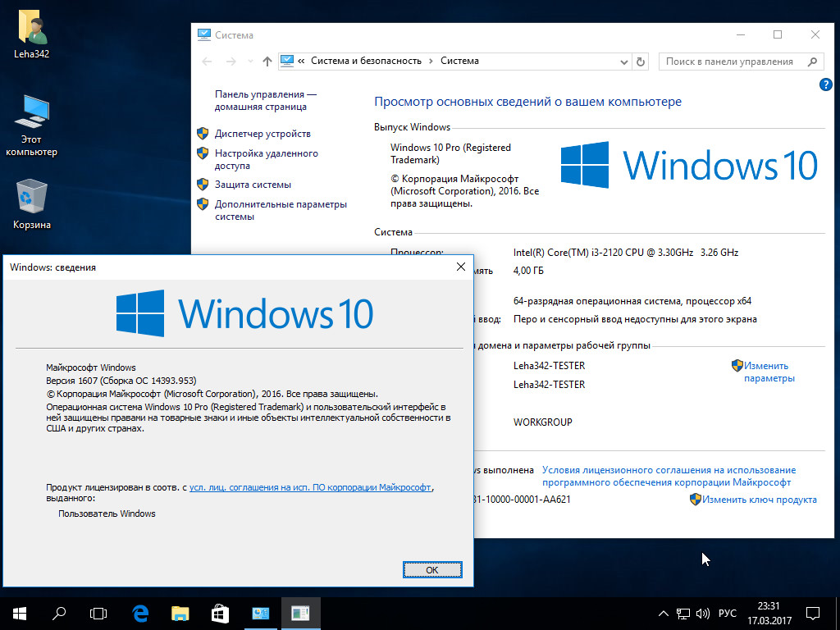
Task: Open Настройка удаленного доступа link
Action: 267,160
